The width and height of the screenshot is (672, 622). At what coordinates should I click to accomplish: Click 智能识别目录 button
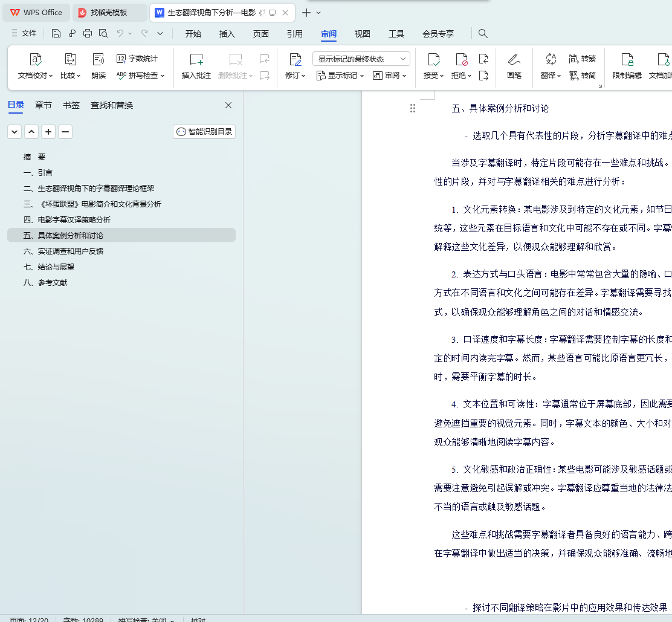click(204, 132)
